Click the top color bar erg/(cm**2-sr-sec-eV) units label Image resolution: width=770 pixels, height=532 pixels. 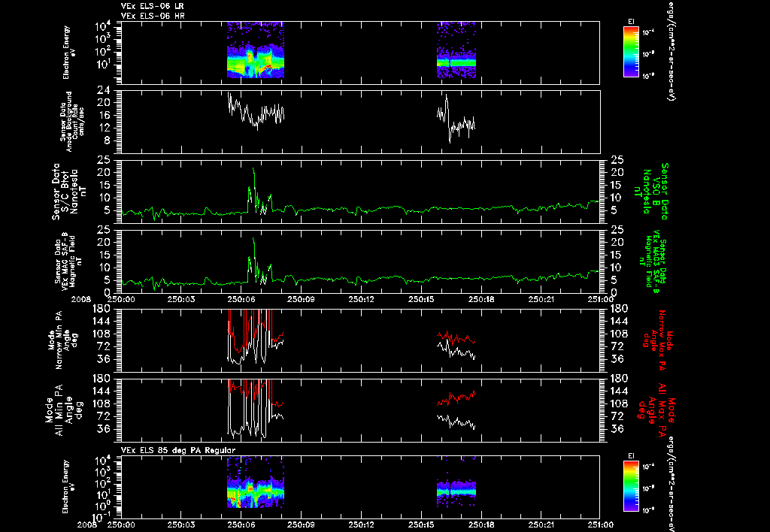[x=670, y=51]
